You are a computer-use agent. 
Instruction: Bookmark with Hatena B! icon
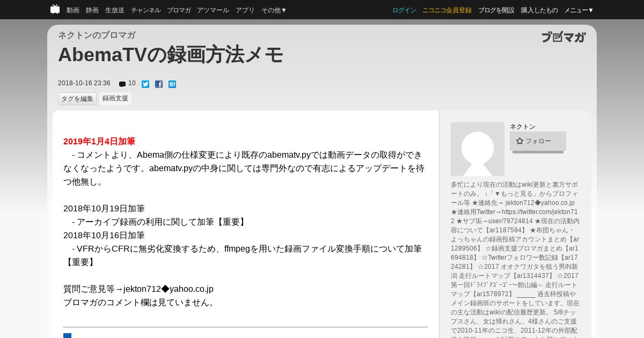[x=172, y=84]
